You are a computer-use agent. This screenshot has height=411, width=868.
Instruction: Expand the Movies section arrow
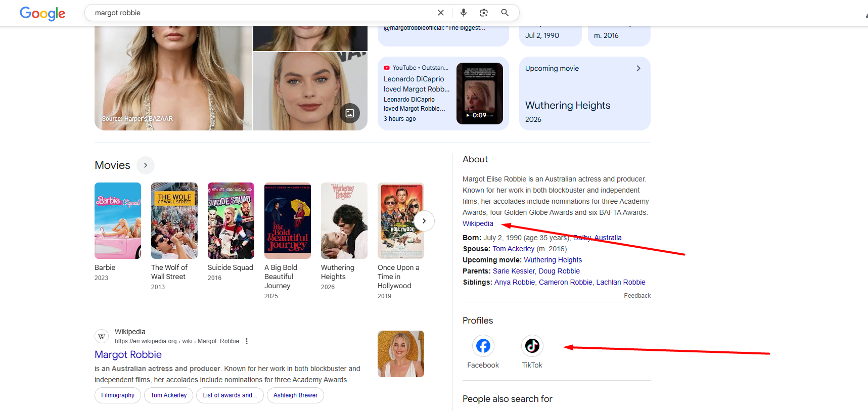(146, 165)
